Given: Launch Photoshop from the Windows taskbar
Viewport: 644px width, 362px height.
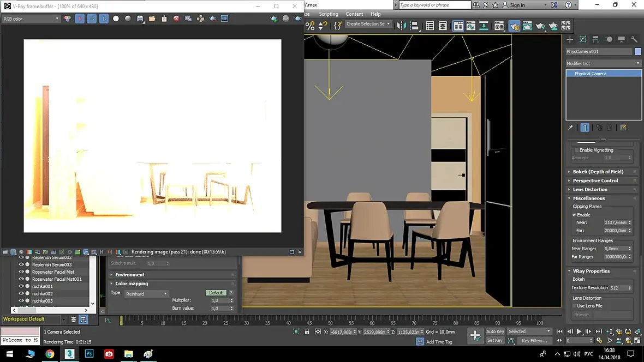Looking at the screenshot, I should [x=90, y=354].
